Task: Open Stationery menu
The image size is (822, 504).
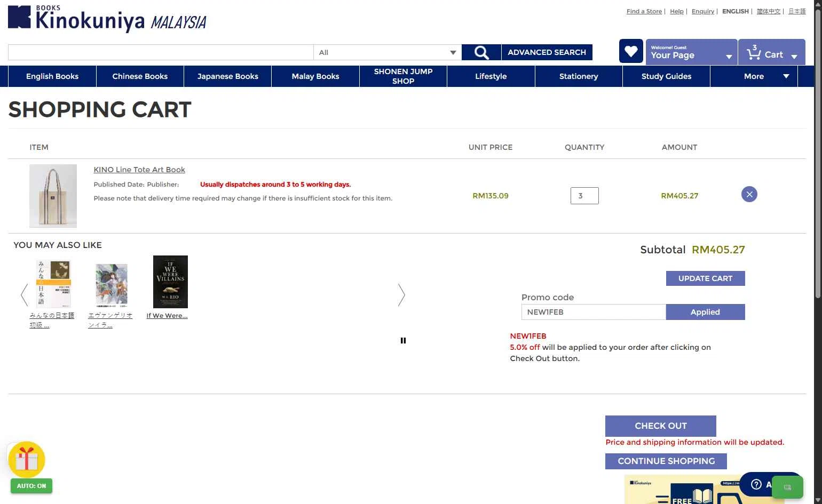Action: (x=579, y=76)
